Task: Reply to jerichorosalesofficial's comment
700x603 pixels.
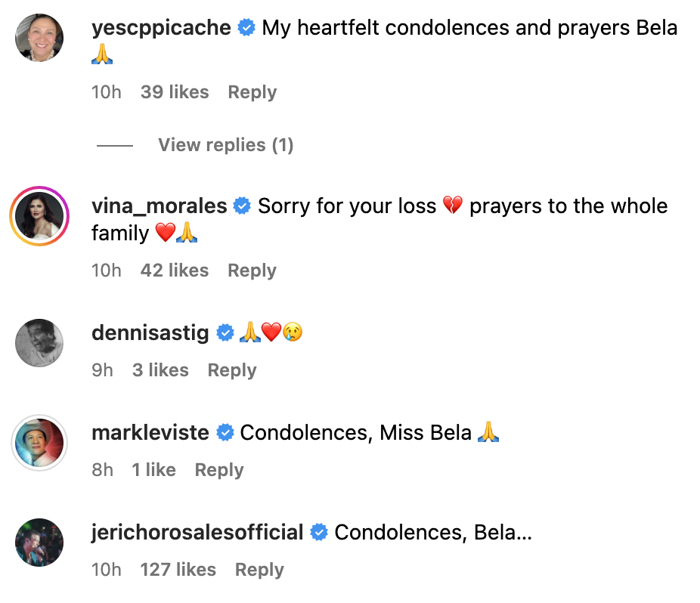Action: 259,569
